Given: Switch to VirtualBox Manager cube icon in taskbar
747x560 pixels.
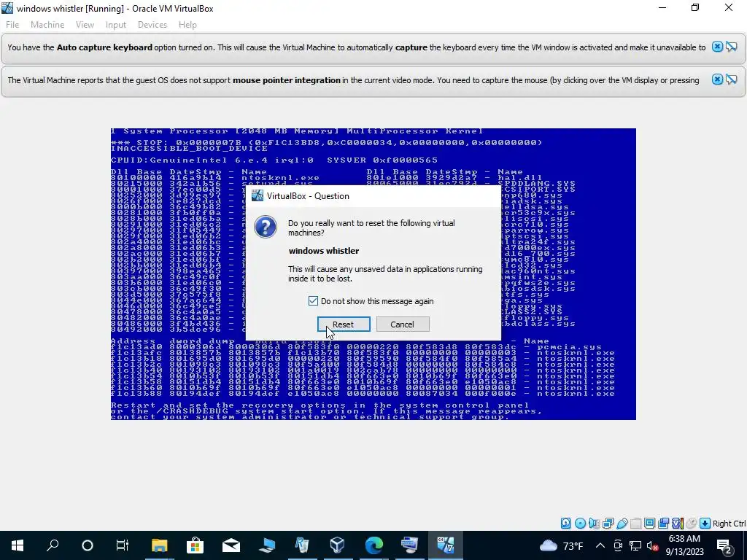Looking at the screenshot, I should [337, 545].
